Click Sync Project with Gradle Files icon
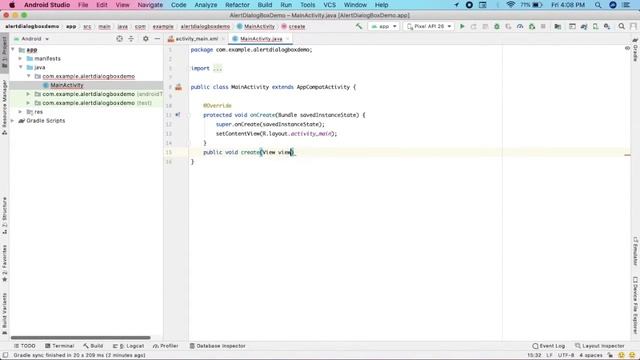The width and height of the screenshot is (640, 360). click(584, 26)
